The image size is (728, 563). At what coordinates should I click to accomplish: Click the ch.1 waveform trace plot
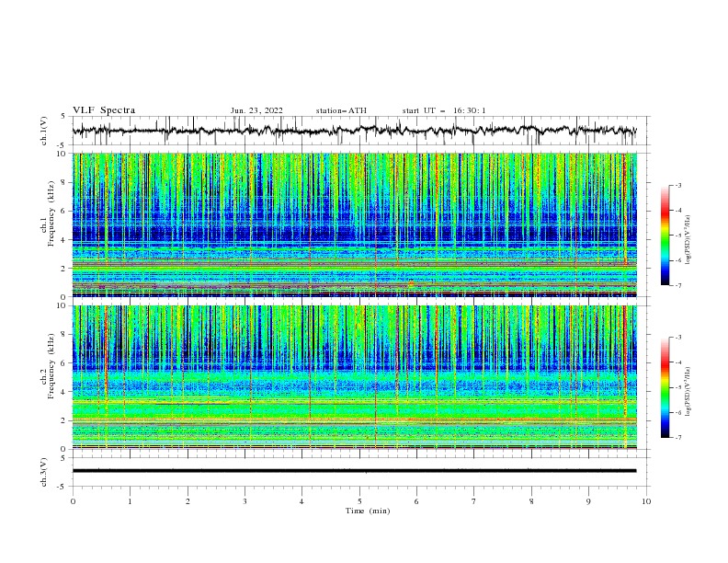click(x=354, y=131)
